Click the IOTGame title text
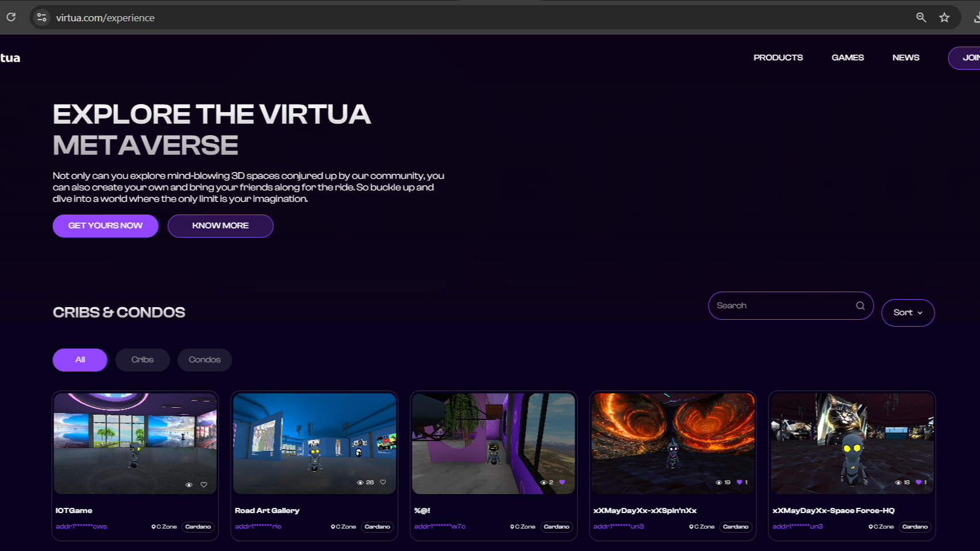980x551 pixels. (x=74, y=511)
